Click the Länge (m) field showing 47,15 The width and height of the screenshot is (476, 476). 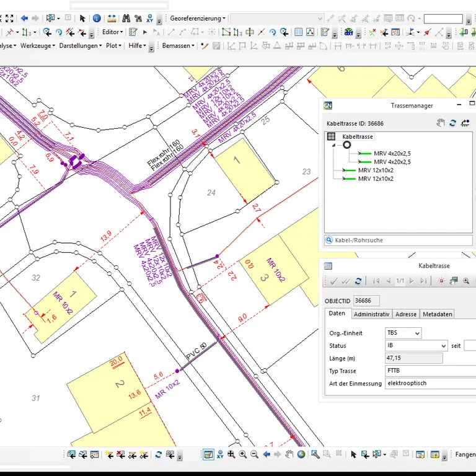[x=413, y=358]
